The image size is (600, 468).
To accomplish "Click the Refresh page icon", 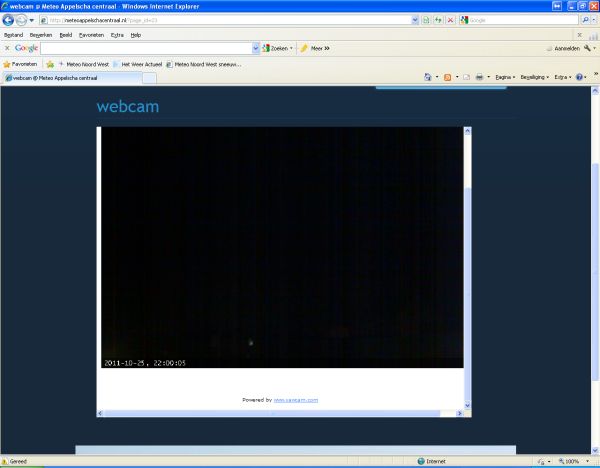I will point(438,20).
